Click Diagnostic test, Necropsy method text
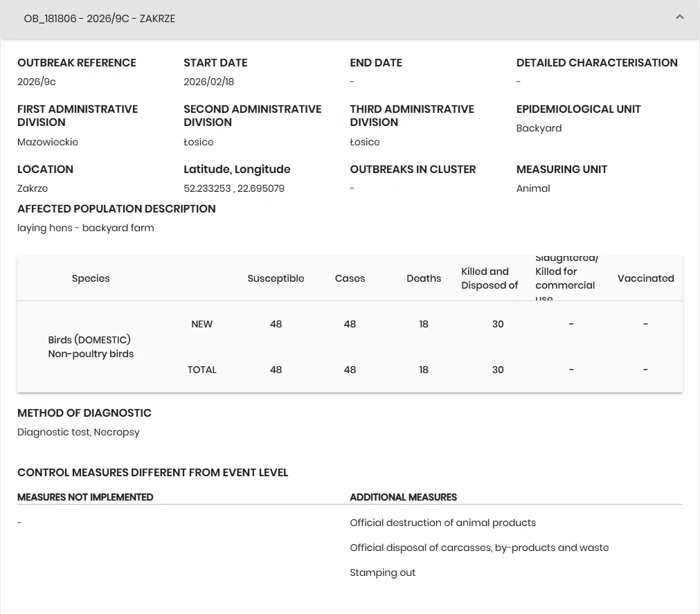The image size is (700, 614). click(x=78, y=433)
